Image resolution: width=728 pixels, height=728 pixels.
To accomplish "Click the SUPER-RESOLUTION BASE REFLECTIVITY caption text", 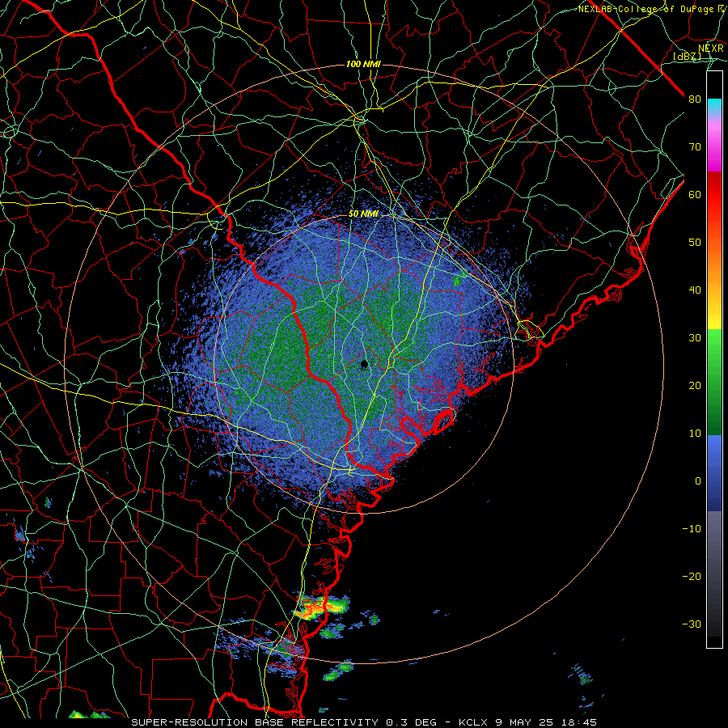I will pyautogui.click(x=255, y=722).
